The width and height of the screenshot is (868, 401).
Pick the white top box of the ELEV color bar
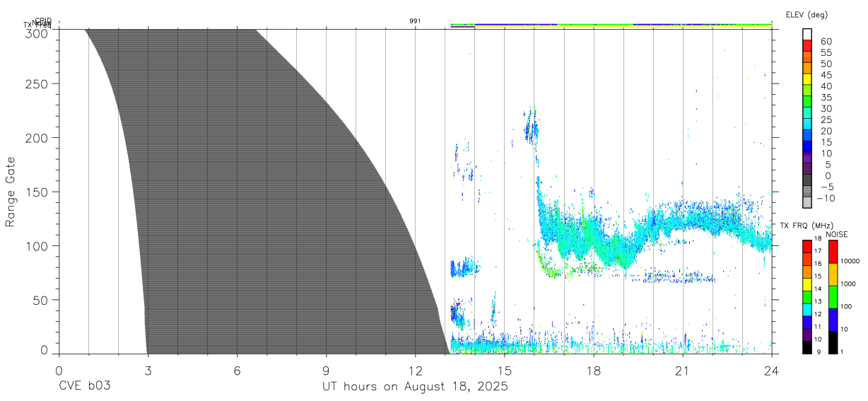[x=808, y=35]
